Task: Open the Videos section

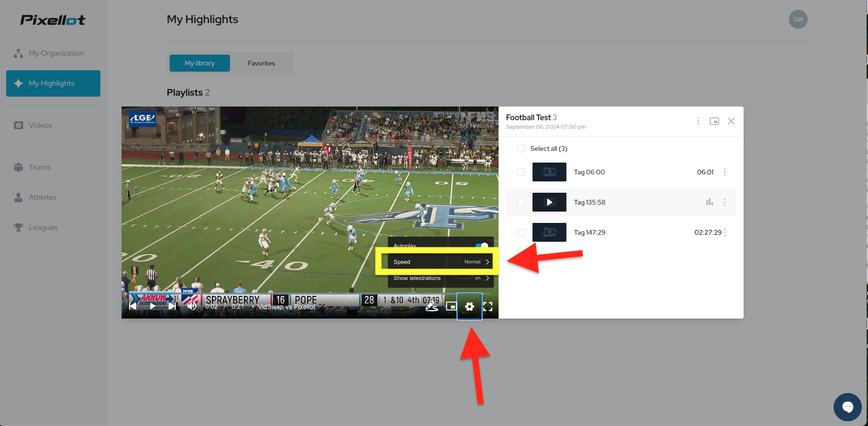Action: point(53,125)
